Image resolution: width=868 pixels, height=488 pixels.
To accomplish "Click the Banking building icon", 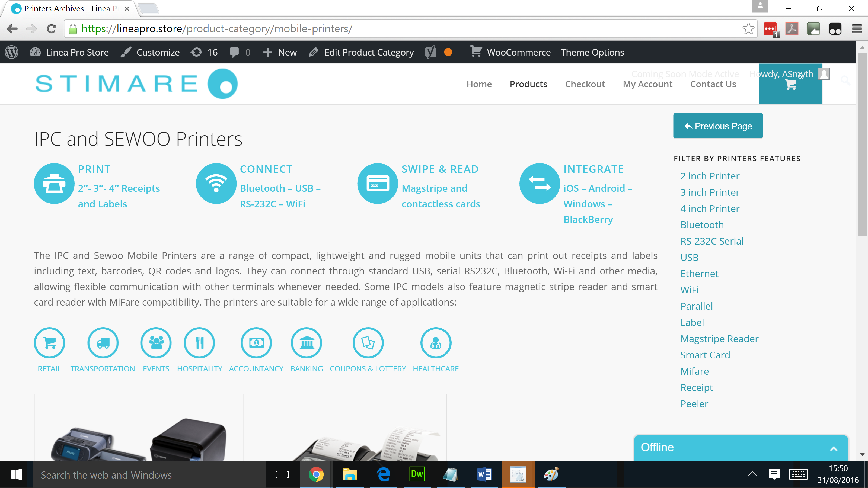I will tap(306, 343).
